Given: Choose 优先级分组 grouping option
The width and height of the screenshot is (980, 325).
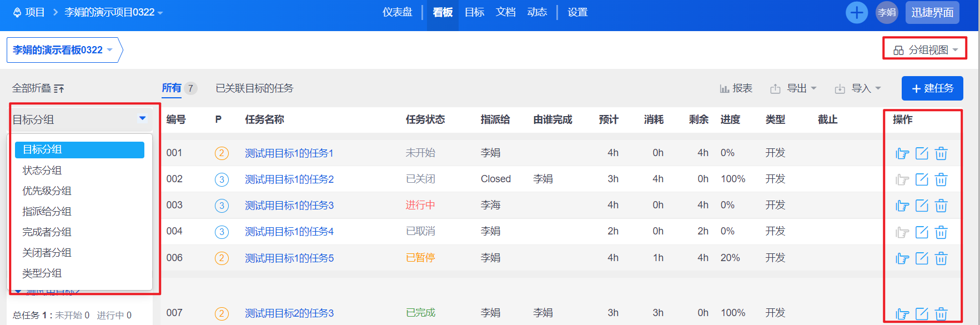Looking at the screenshot, I should [x=47, y=191].
